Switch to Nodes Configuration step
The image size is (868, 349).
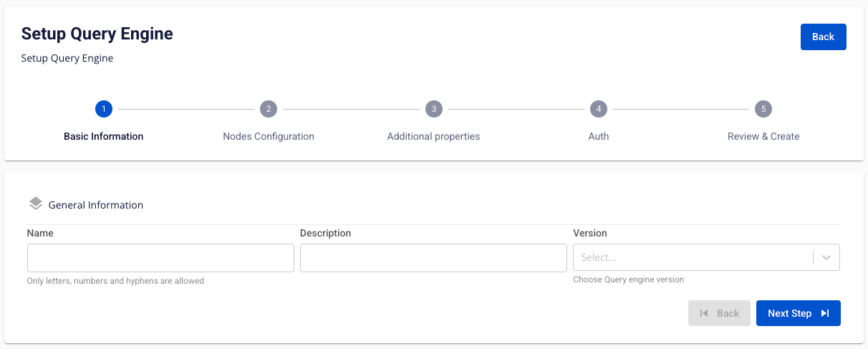(x=268, y=136)
